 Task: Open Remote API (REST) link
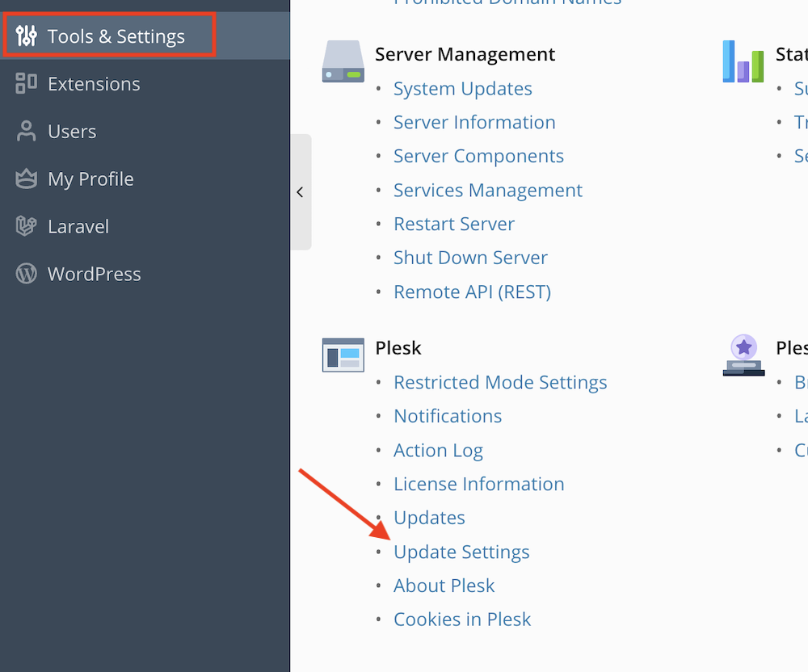pyautogui.click(x=472, y=292)
